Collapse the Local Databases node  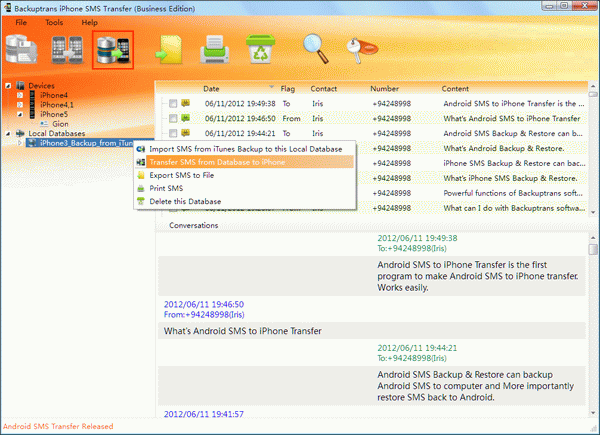[x=8, y=134]
